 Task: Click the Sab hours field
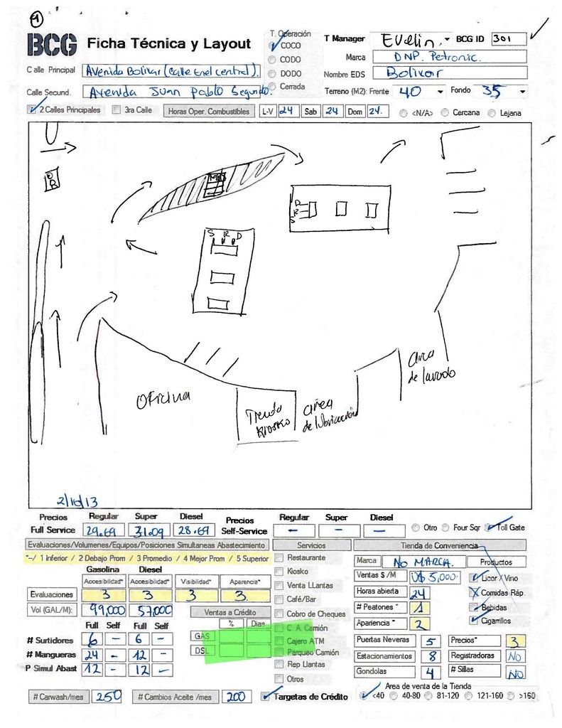[333, 111]
